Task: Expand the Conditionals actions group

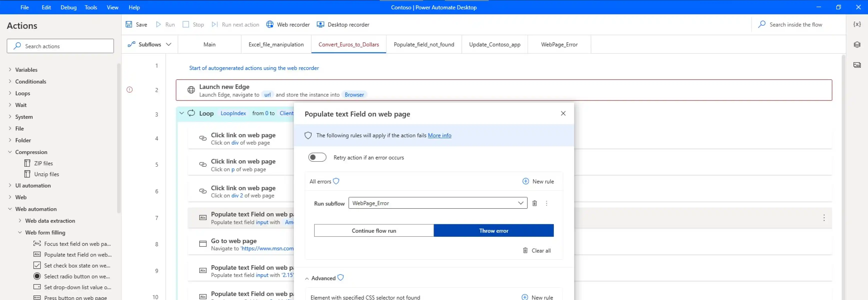Action: click(x=10, y=81)
